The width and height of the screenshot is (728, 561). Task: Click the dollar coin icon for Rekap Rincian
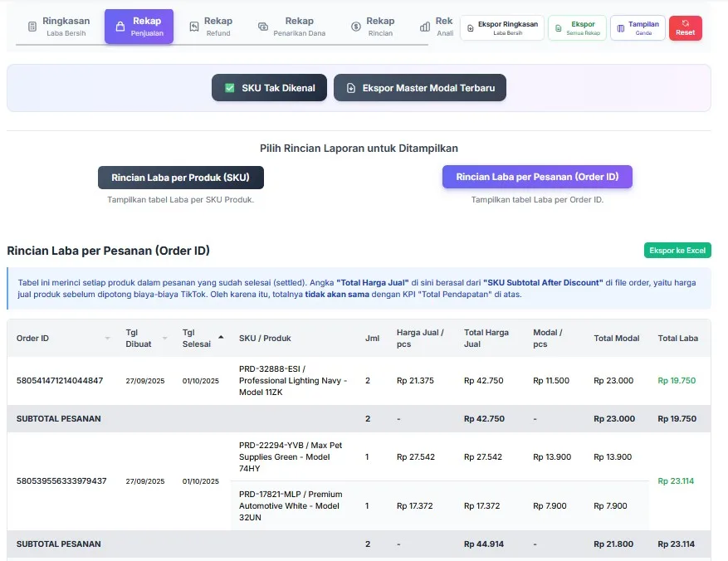click(356, 27)
